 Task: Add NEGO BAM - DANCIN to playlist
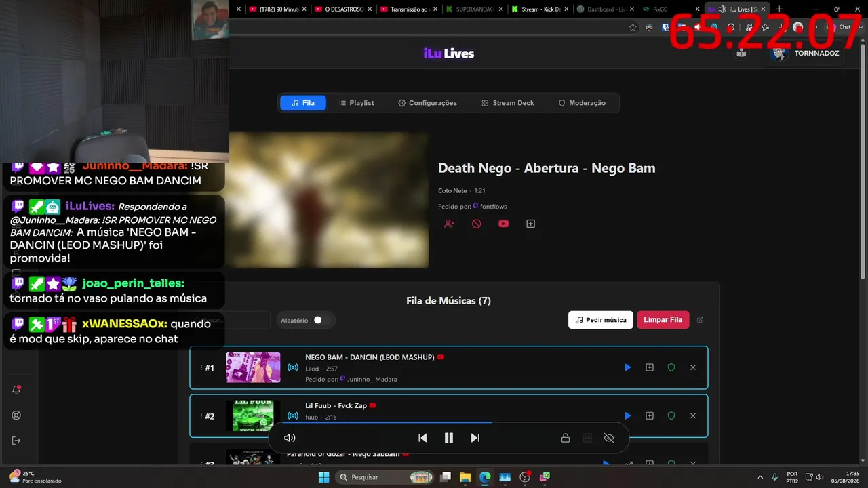(x=650, y=367)
